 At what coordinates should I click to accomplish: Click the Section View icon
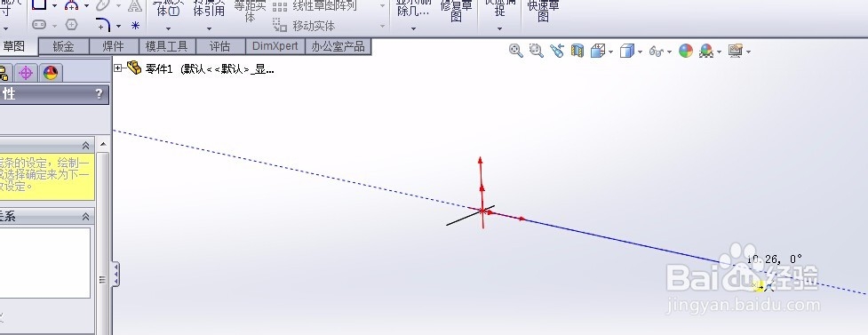point(577,51)
